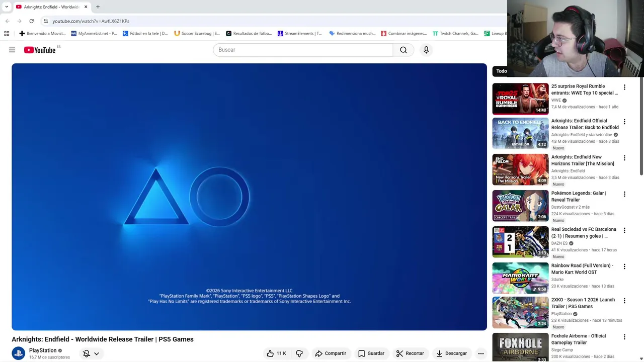Screen dimensions: 644x362
Task: Download the video with Descargar
Action: click(x=451, y=353)
